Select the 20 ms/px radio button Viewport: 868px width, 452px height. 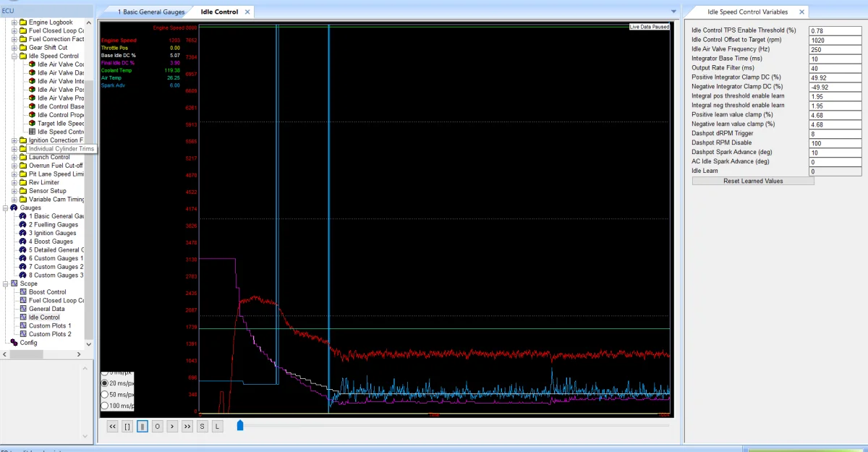[x=105, y=383]
